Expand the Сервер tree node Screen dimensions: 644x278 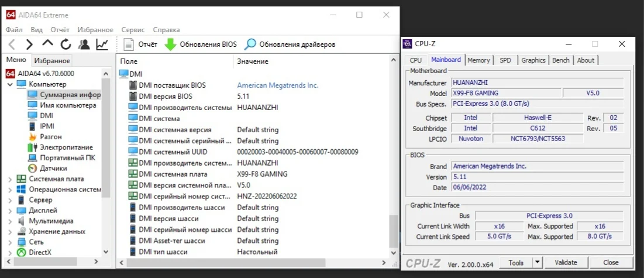pyautogui.click(x=10, y=200)
